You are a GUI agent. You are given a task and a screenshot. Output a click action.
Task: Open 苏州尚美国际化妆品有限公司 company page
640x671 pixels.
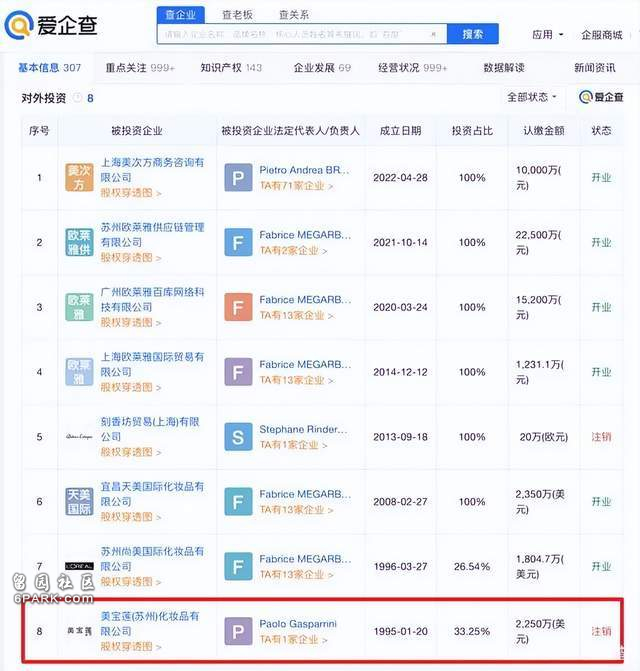click(x=152, y=558)
